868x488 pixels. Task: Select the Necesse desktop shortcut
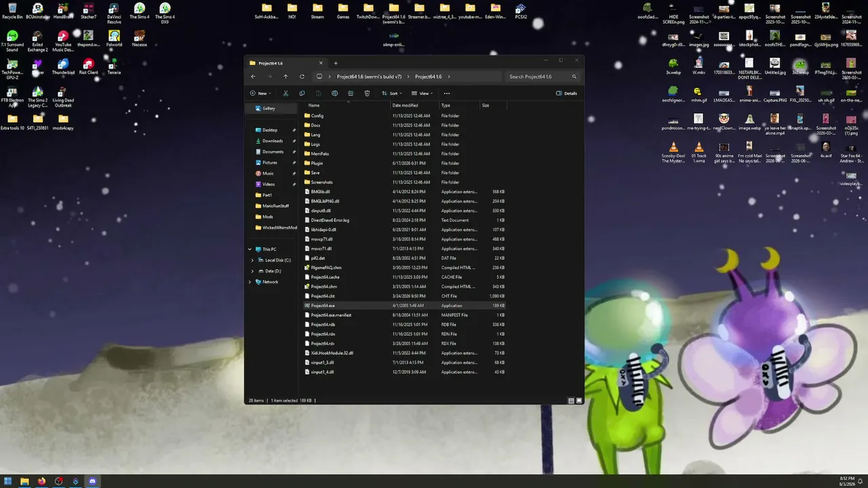140,38
